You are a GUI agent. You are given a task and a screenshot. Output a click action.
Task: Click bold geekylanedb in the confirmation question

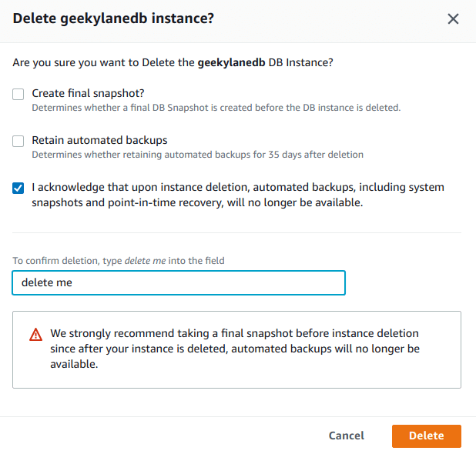[231, 62]
